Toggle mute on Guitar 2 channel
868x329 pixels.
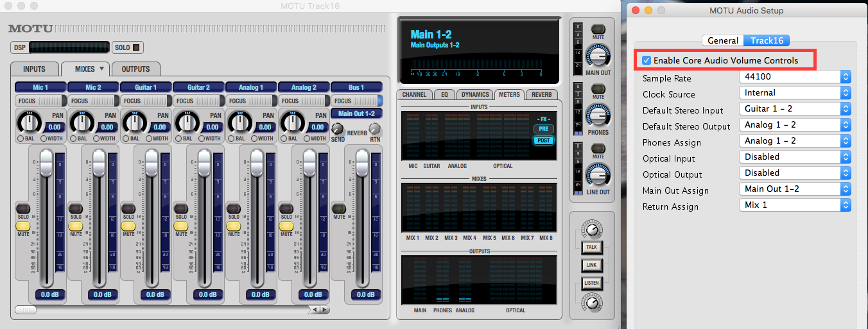coord(181,226)
